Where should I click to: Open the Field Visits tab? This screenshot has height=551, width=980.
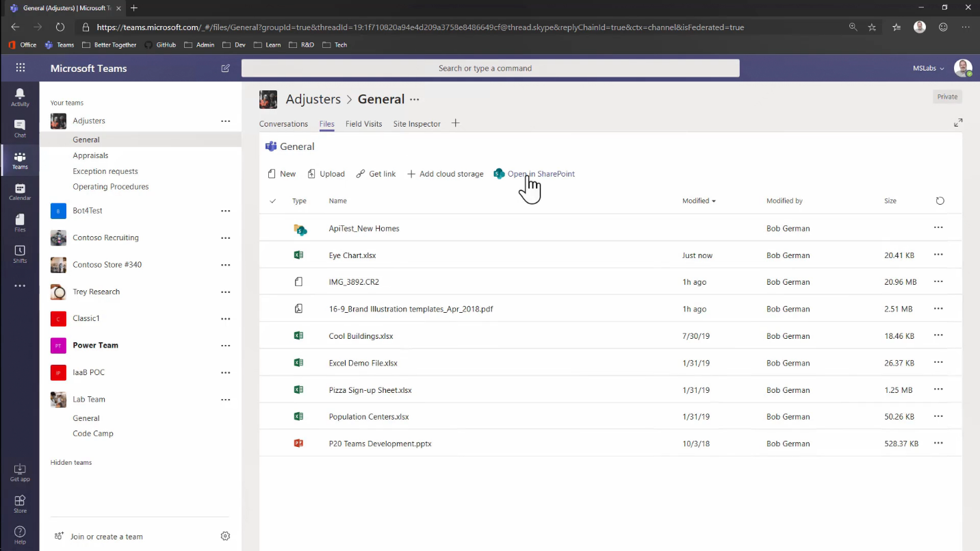coord(363,124)
